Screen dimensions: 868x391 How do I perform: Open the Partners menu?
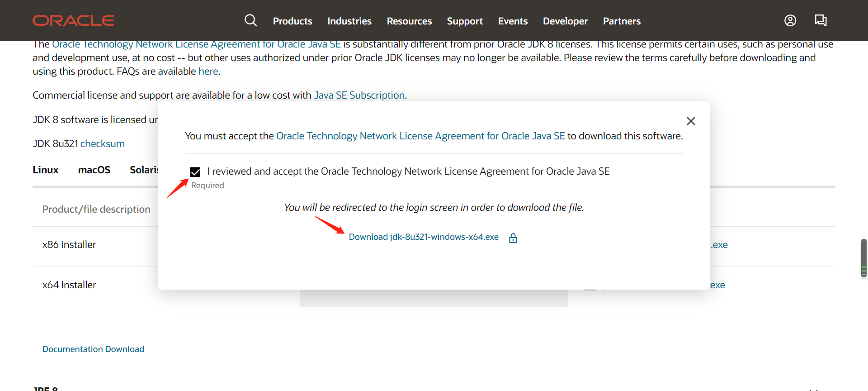pyautogui.click(x=622, y=21)
